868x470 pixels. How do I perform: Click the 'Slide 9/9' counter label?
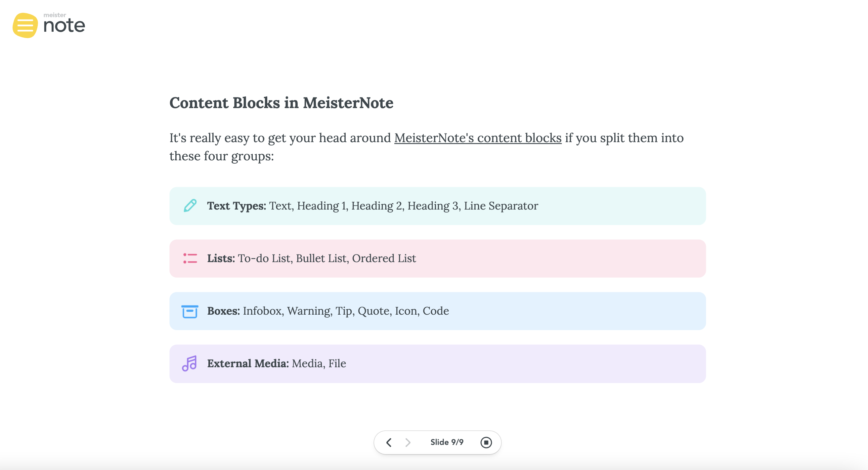point(447,442)
